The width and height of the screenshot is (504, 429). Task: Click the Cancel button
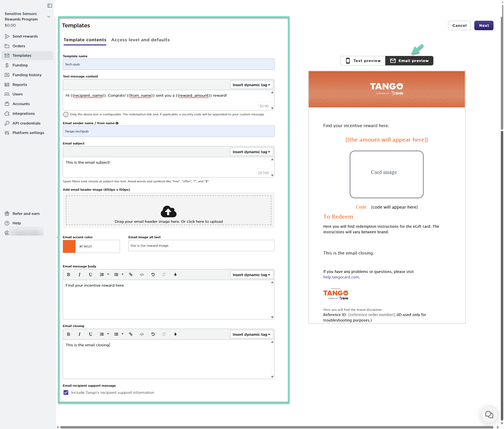[459, 25]
